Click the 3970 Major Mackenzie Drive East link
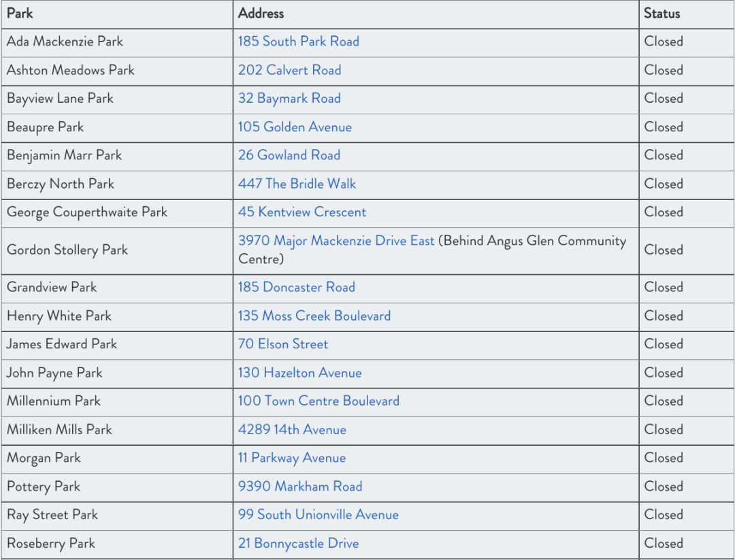Screen dimensions: 735x560 [336, 241]
